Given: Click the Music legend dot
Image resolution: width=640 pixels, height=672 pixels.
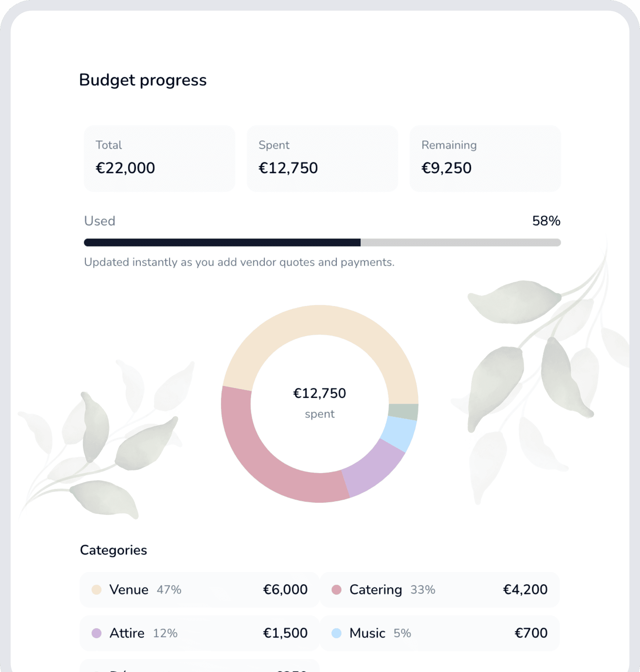Looking at the screenshot, I should coord(336,633).
